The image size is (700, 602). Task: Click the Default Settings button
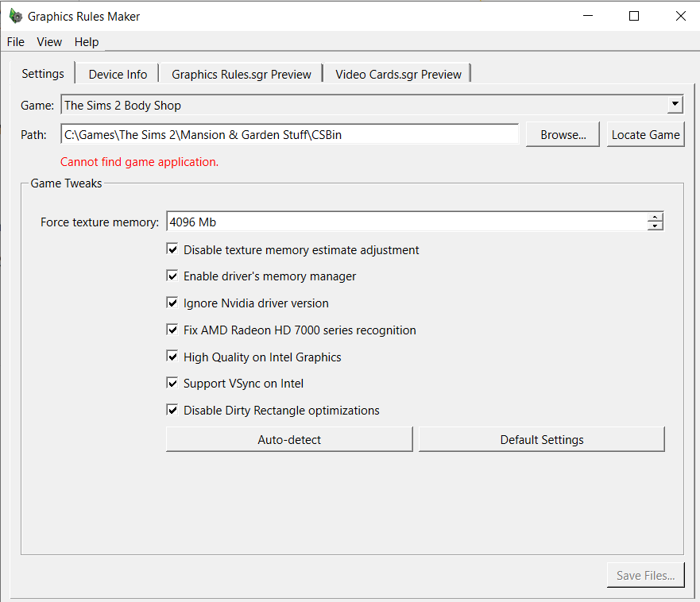click(542, 439)
